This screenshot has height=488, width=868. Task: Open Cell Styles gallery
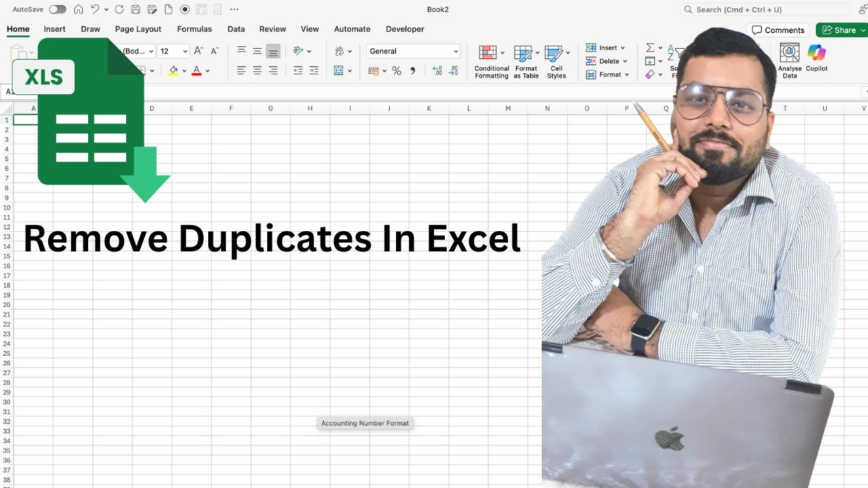point(557,62)
